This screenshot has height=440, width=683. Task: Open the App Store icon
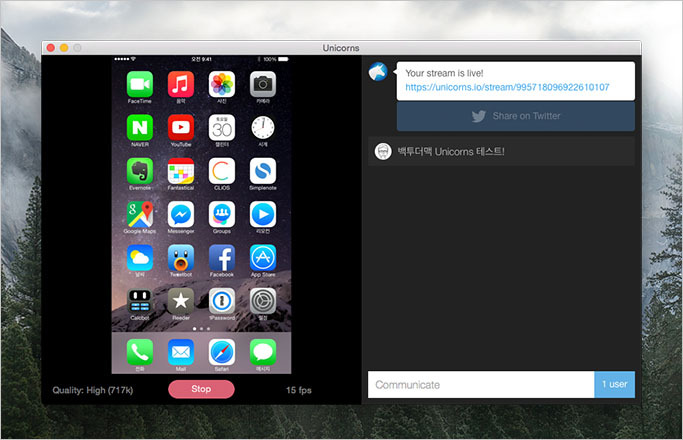pyautogui.click(x=263, y=258)
